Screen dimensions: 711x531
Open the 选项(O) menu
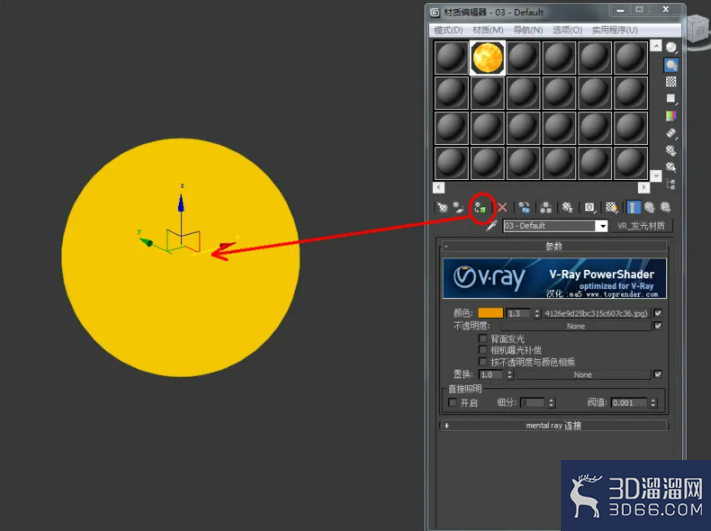coord(567,30)
